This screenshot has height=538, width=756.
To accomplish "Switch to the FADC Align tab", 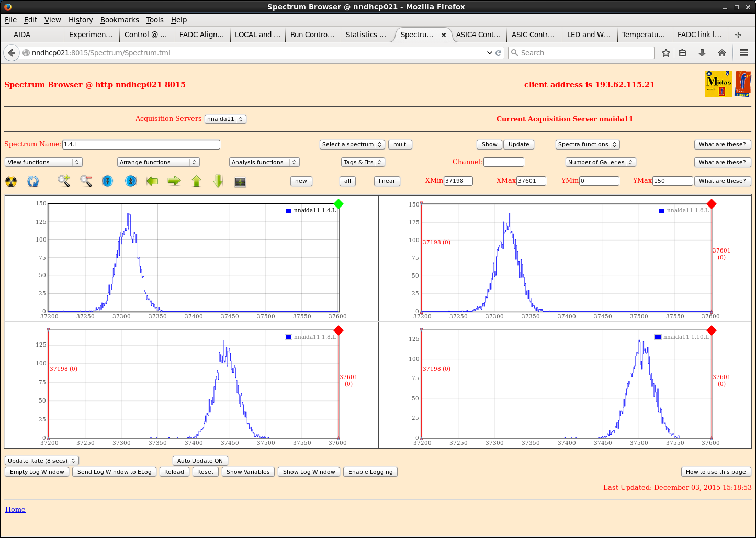I will click(x=201, y=35).
